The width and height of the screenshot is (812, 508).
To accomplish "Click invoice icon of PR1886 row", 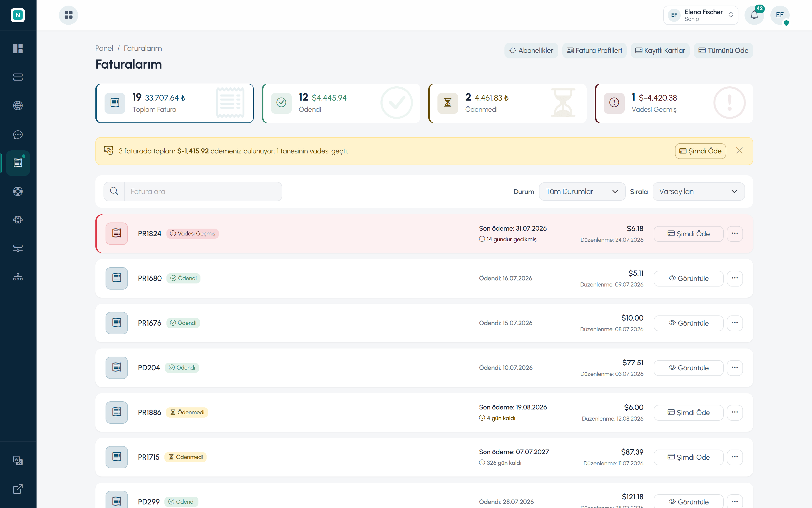I will [117, 412].
